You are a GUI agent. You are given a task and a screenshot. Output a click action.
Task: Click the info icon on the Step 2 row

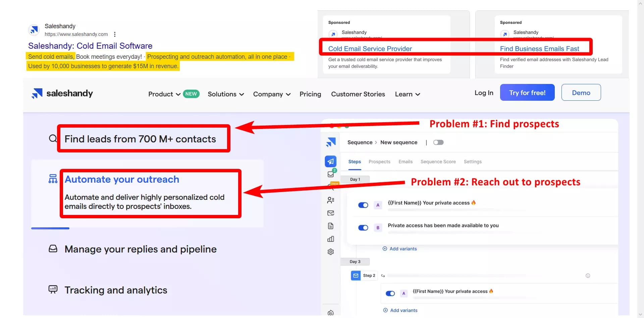[588, 276]
